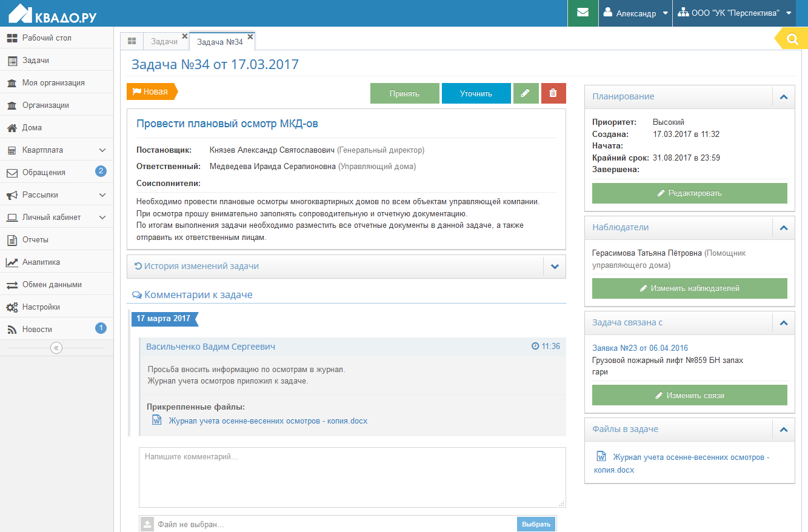The image size is (808, 532).
Task: Click Word file icon in comment attachment
Action: point(157,421)
